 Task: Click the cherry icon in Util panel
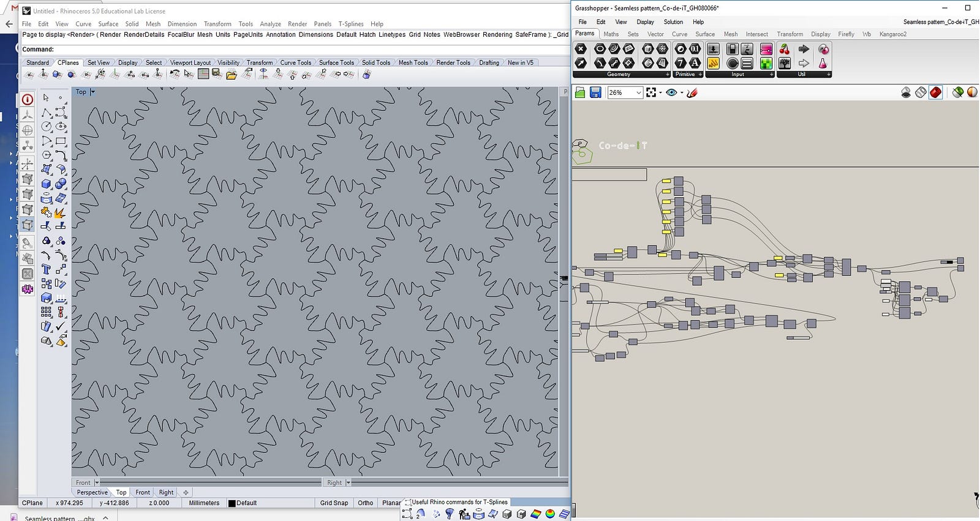785,49
